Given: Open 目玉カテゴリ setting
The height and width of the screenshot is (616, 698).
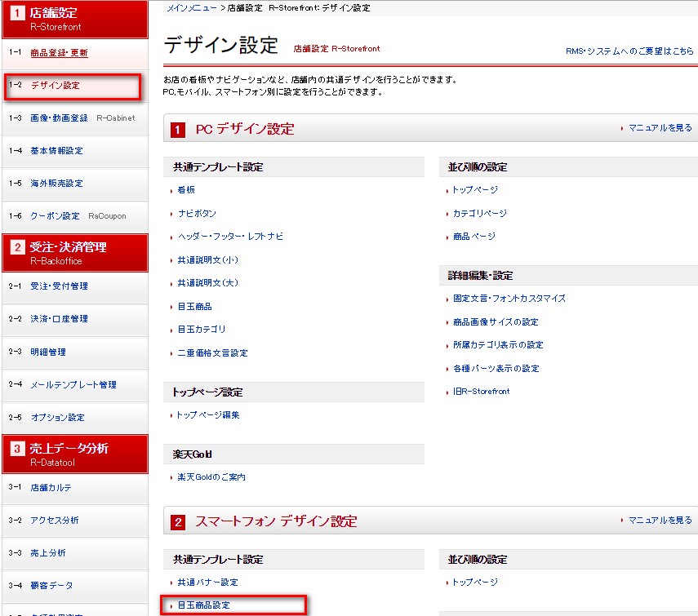Looking at the screenshot, I should coord(201,330).
